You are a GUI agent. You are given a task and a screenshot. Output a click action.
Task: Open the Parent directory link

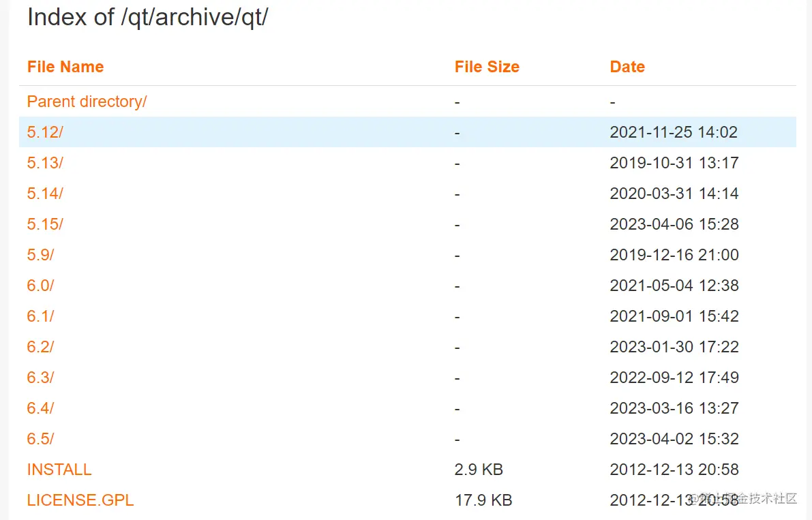tap(87, 102)
